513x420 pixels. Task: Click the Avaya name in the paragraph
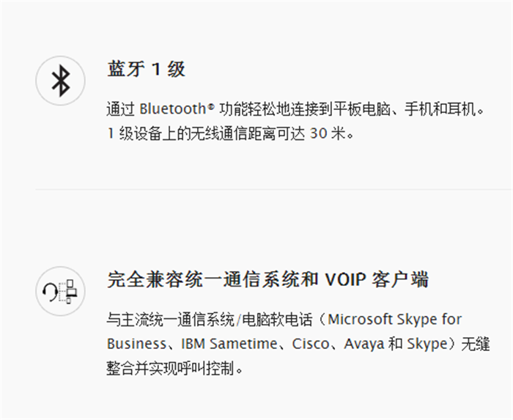[x=363, y=344]
